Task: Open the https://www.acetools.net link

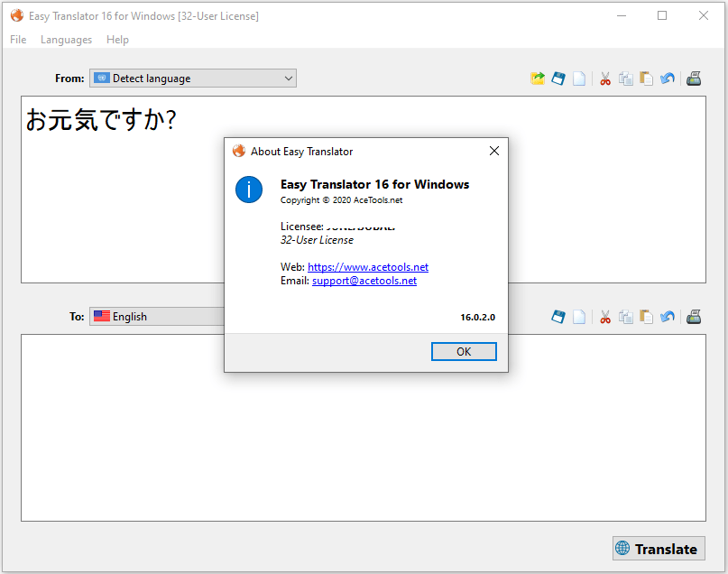Action: (x=368, y=267)
